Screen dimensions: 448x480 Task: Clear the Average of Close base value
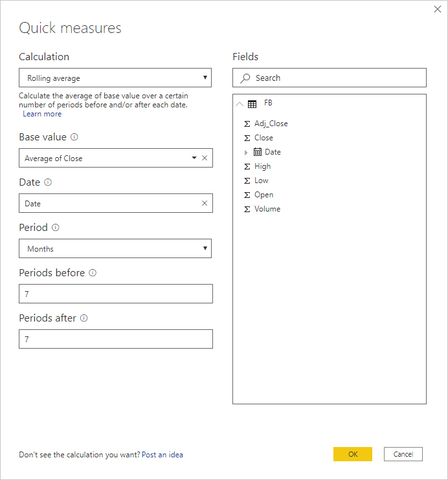tap(205, 158)
